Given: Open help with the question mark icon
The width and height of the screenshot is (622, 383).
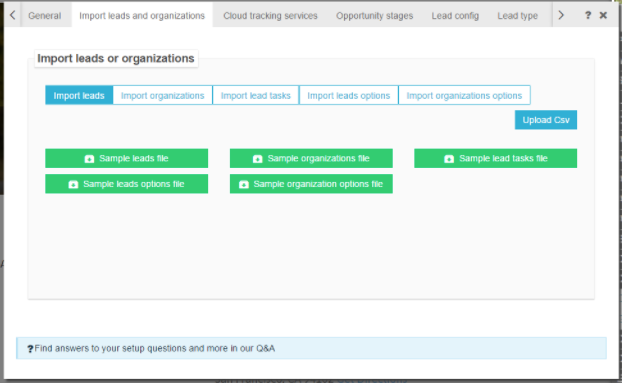Looking at the screenshot, I should pos(588,15).
